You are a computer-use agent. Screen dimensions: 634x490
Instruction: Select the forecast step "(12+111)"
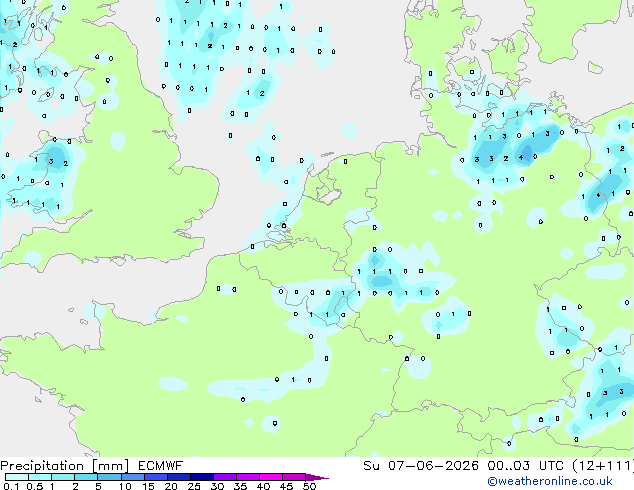[x=603, y=466]
